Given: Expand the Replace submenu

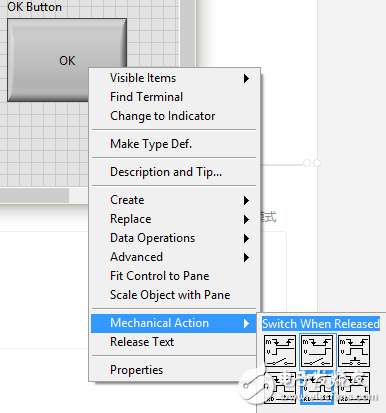Looking at the screenshot, I should (x=174, y=219).
